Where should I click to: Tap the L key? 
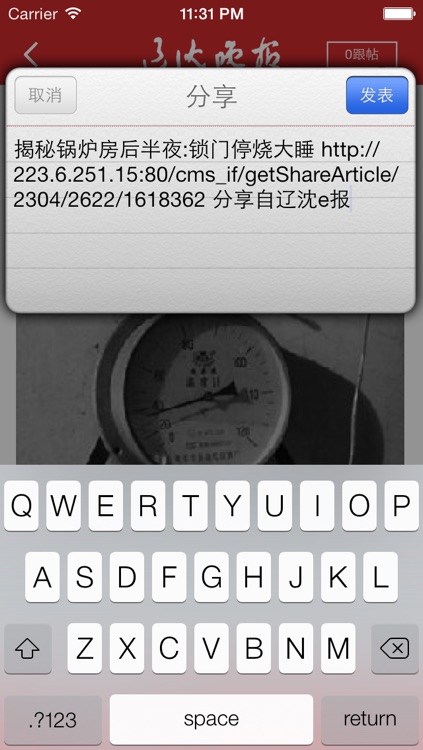380,577
